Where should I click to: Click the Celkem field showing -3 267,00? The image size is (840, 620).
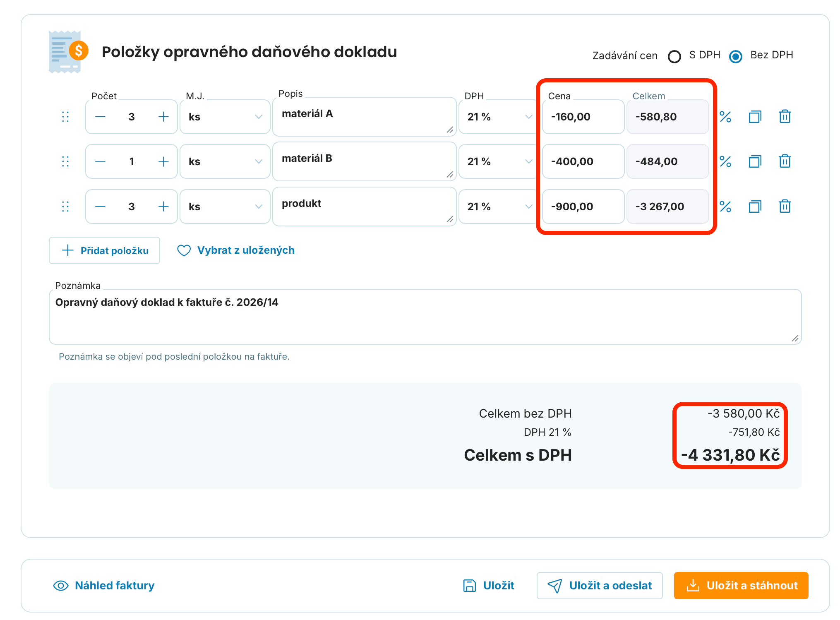667,207
